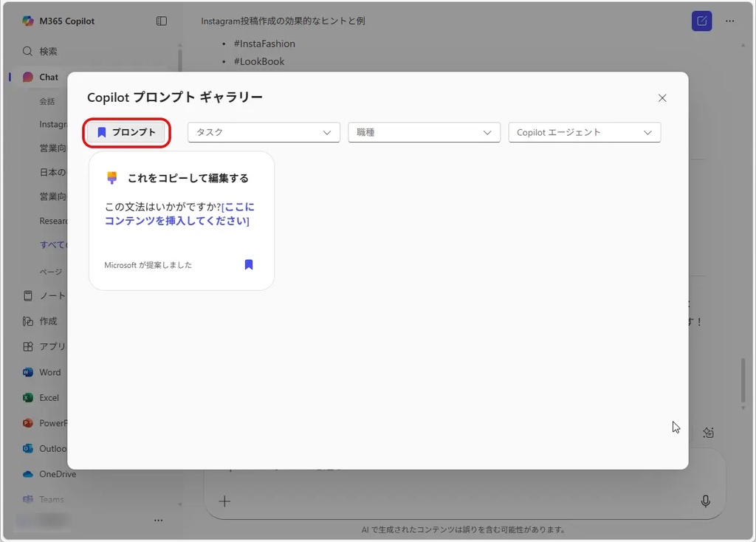This screenshot has height=542, width=756.
Task: Open OneDrive from the sidebar
Action: (57, 474)
